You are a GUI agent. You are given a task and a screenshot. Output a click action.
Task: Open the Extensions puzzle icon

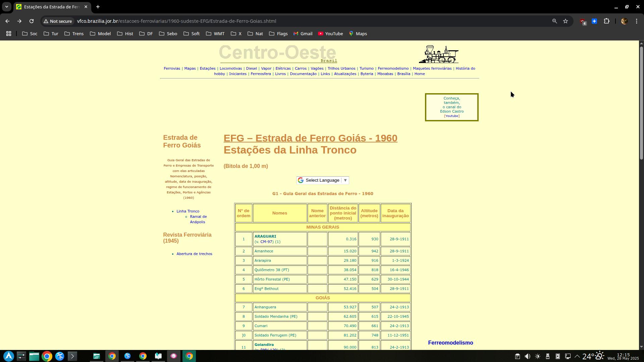606,21
